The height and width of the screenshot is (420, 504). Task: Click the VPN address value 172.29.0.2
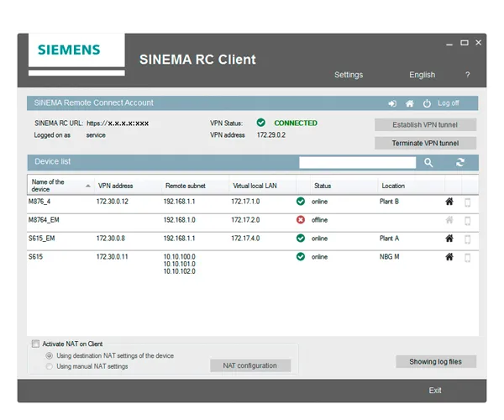(x=271, y=135)
